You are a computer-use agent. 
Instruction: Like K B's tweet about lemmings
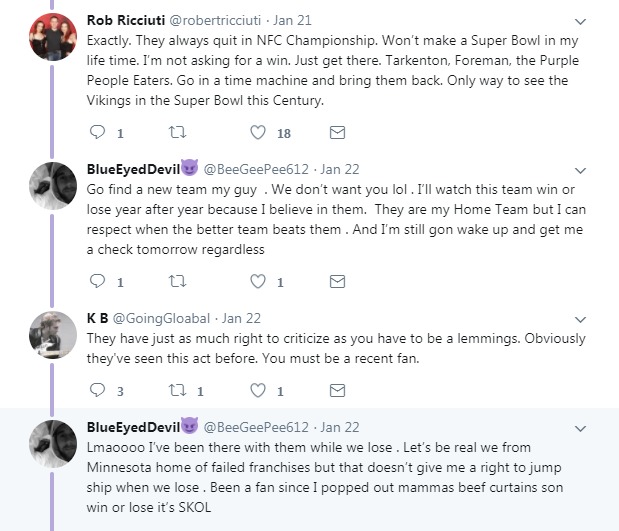(258, 390)
